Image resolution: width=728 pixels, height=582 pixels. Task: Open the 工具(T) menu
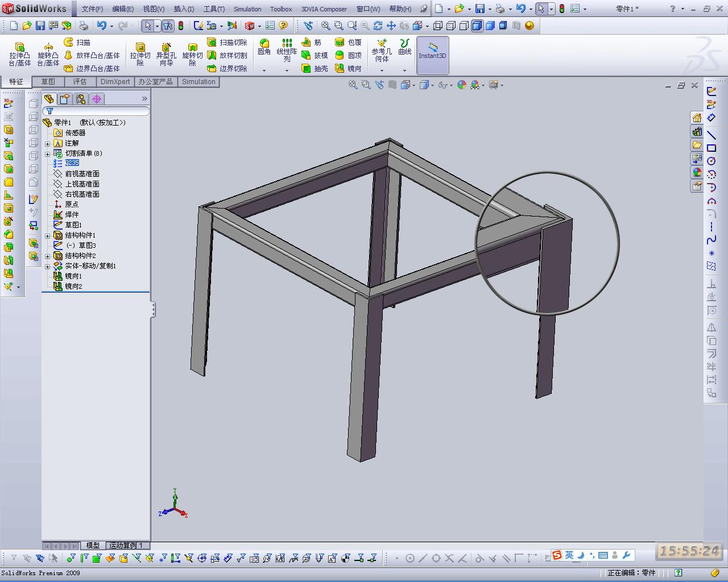(x=214, y=9)
